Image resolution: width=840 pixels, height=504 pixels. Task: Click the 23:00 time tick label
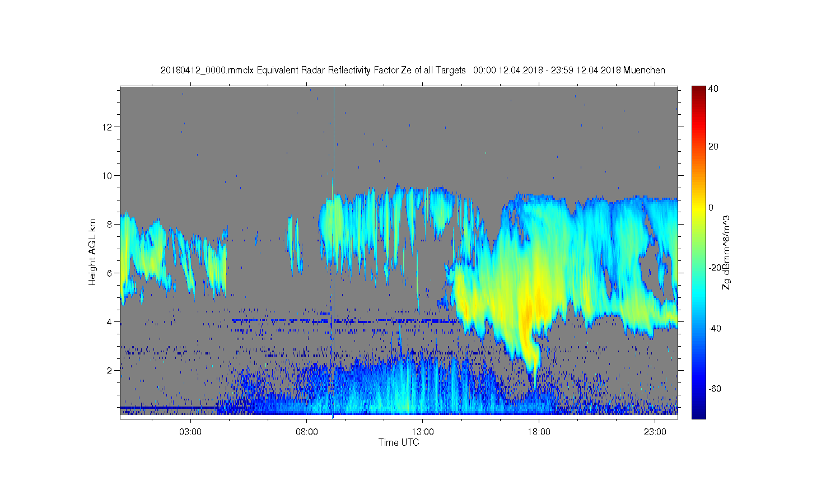(655, 432)
